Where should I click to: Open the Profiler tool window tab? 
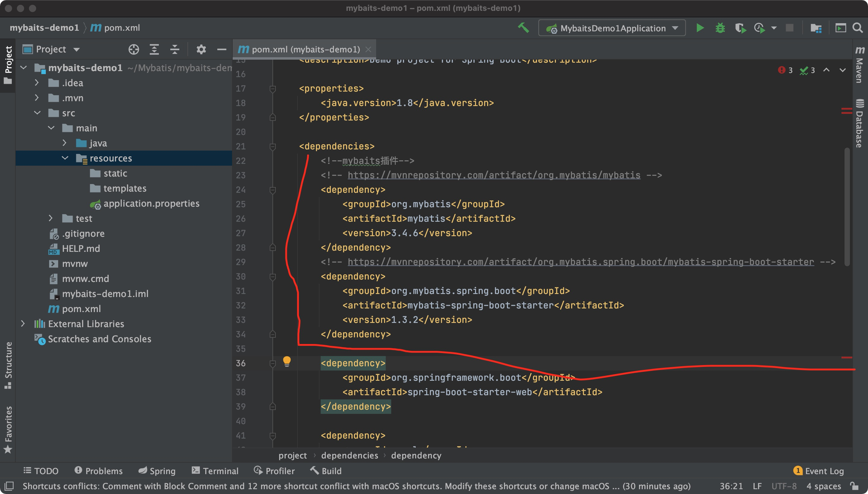pyautogui.click(x=274, y=471)
